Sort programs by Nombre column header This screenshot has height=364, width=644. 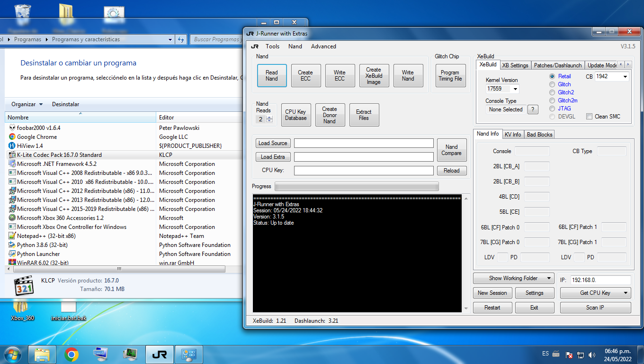(80, 118)
